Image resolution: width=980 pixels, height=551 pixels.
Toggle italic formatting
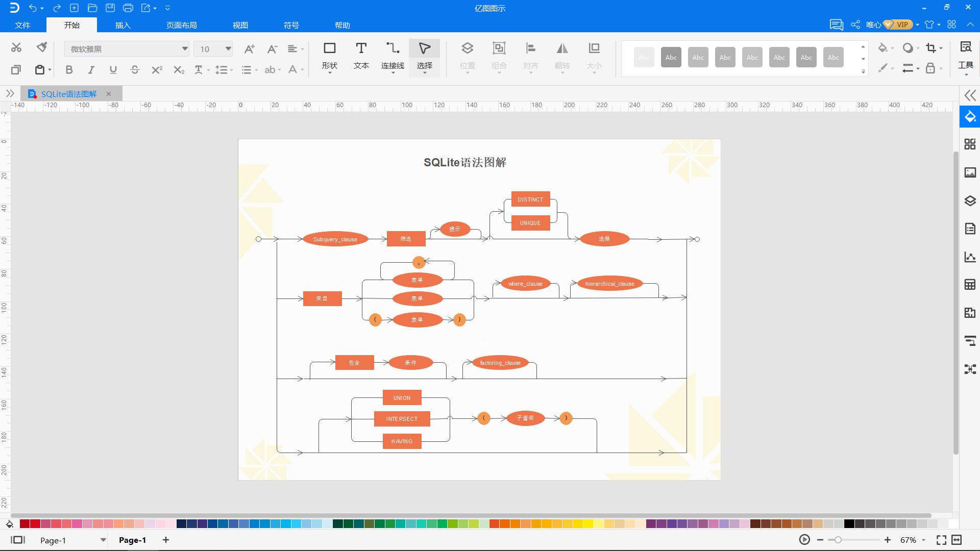point(91,70)
